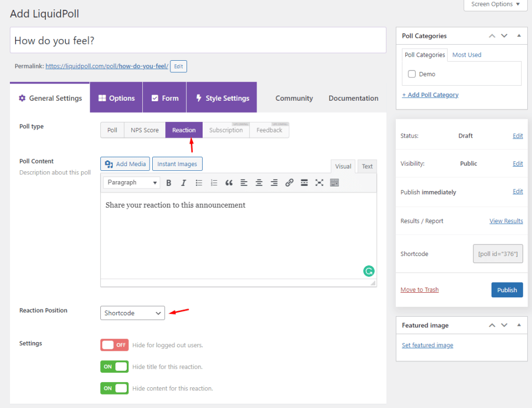532x408 pixels.
Task: Click the Set featured image link
Action: pos(428,345)
